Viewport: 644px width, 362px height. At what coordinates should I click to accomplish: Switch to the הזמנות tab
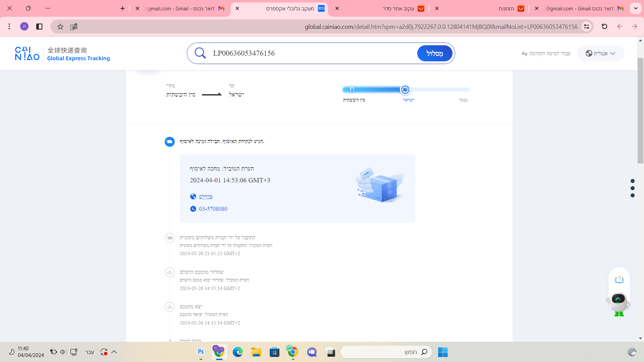tap(506, 9)
